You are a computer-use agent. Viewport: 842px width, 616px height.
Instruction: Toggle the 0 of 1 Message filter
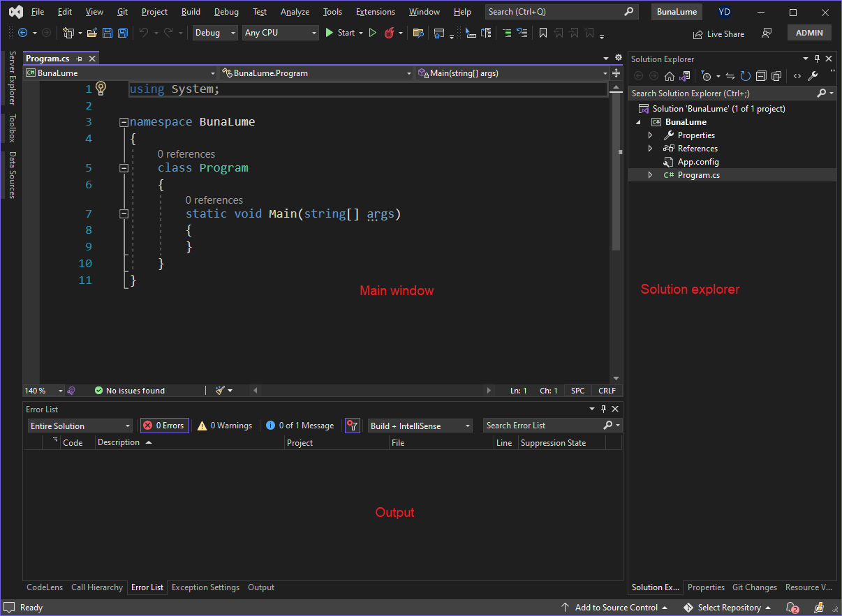click(300, 426)
